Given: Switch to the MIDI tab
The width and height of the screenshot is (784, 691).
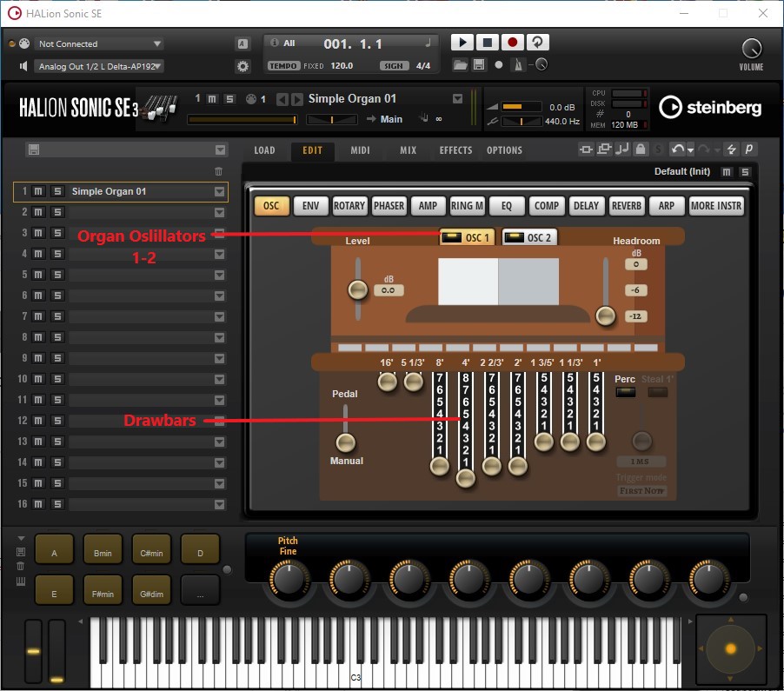Looking at the screenshot, I should 360,150.
